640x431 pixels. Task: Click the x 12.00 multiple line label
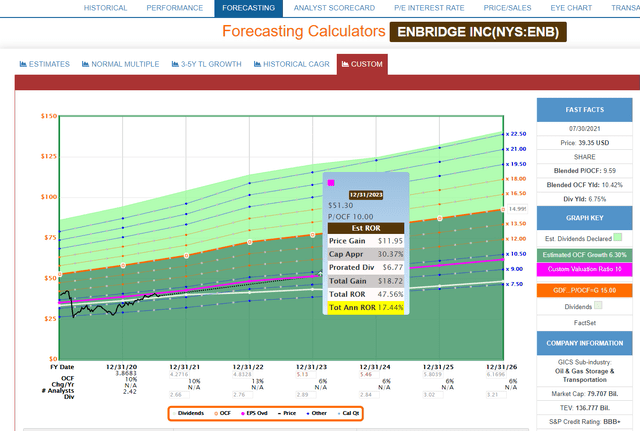516,239
